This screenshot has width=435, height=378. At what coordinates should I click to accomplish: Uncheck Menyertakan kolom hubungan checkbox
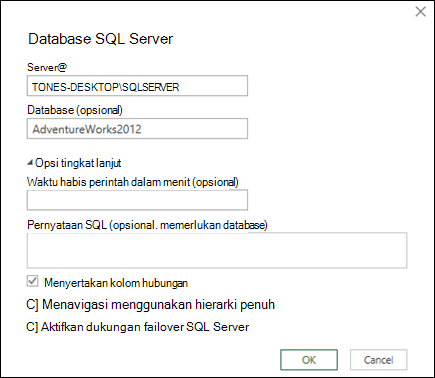pos(32,282)
